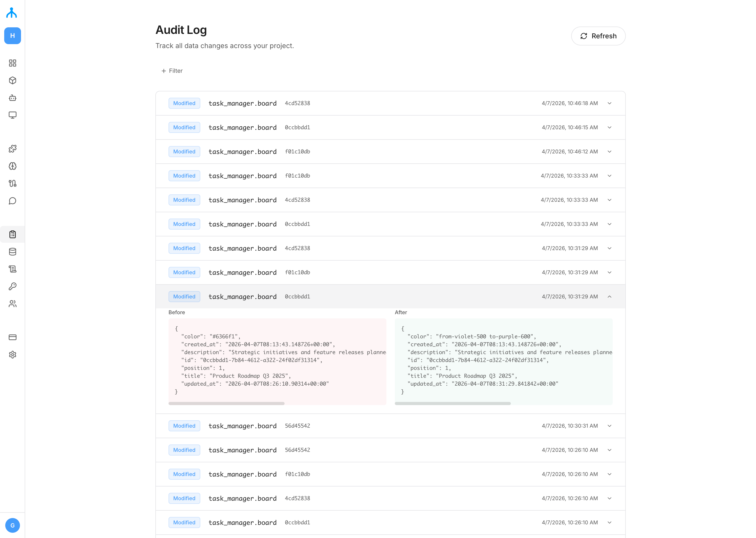This screenshot has width=756, height=538.
Task: Open the chat bubble icon
Action: [13, 201]
